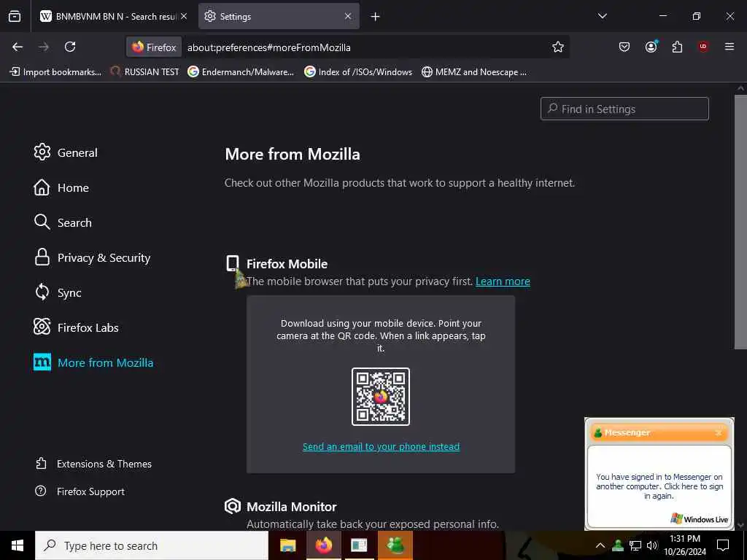Click the Firefox Mobile QR code image

pyautogui.click(x=381, y=397)
